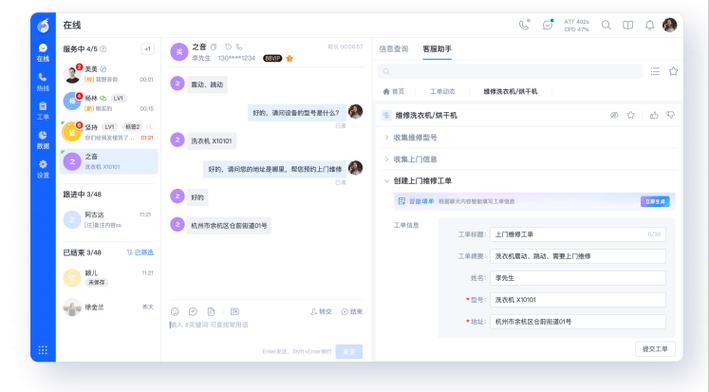The width and height of the screenshot is (709, 392).
Task: Open favorites star icon beside search
Action: (x=673, y=71)
